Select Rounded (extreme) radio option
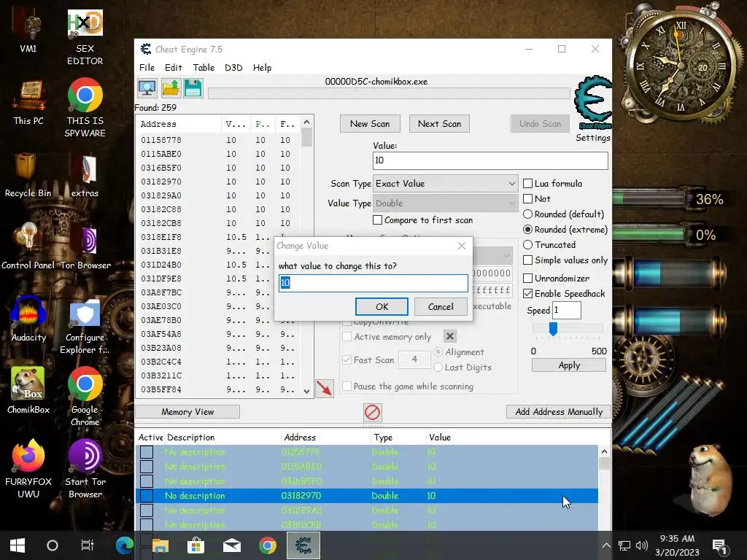Screen dimensions: 747x560 (528, 230)
